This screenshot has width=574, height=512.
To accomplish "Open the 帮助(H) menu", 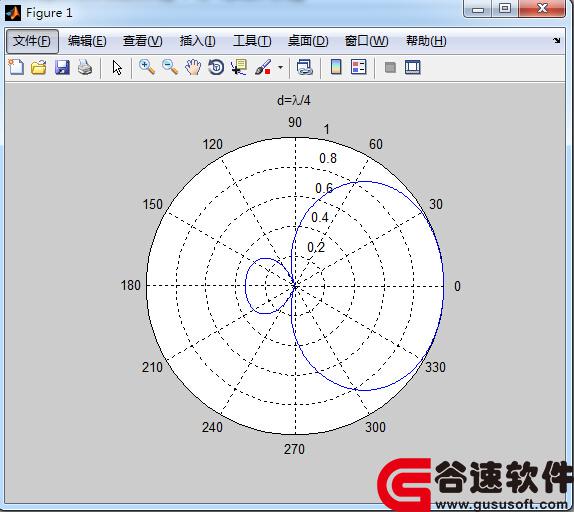I will click(x=426, y=41).
